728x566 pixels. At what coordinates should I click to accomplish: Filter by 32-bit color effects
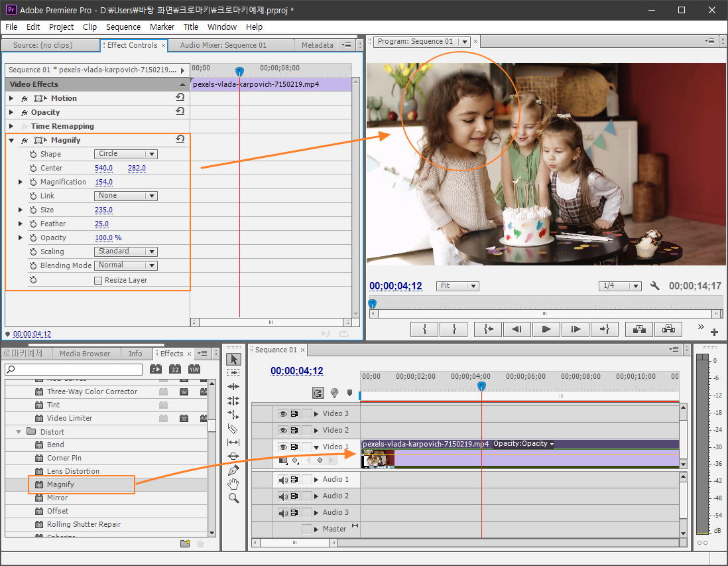click(174, 369)
